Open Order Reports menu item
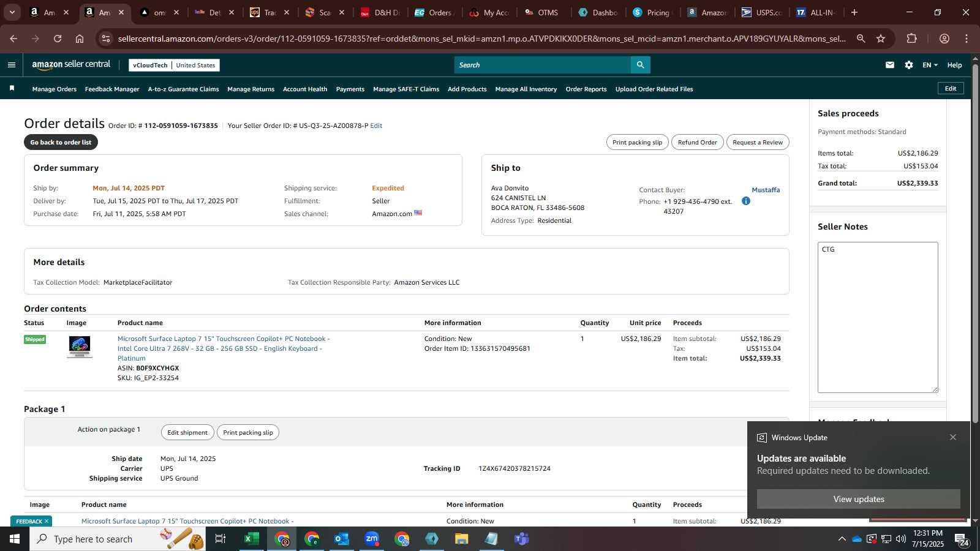The width and height of the screenshot is (980, 551). point(586,89)
